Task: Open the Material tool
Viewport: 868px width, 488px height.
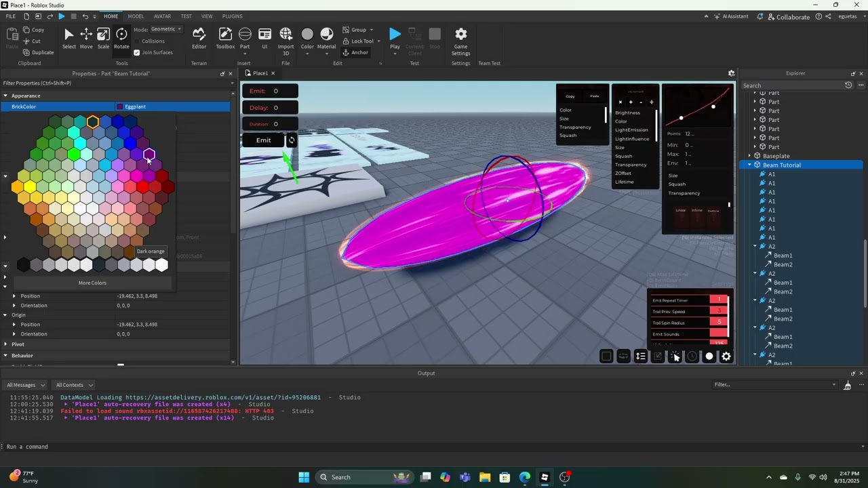Action: tap(326, 39)
